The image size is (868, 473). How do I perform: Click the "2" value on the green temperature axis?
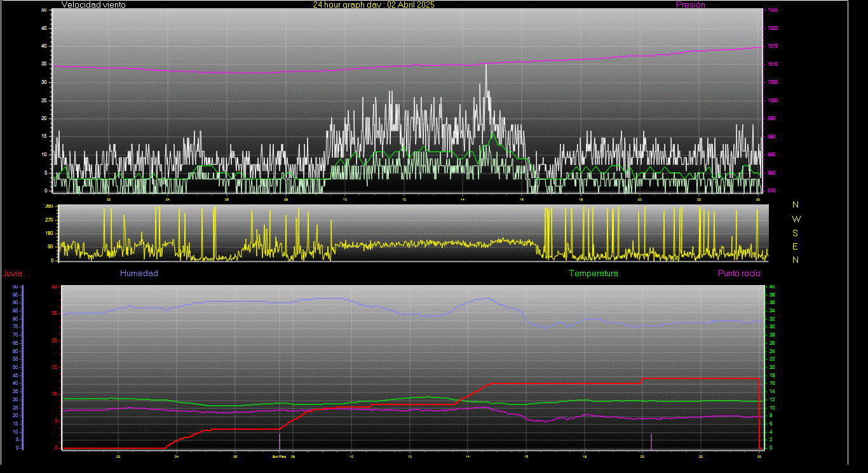tap(771, 439)
